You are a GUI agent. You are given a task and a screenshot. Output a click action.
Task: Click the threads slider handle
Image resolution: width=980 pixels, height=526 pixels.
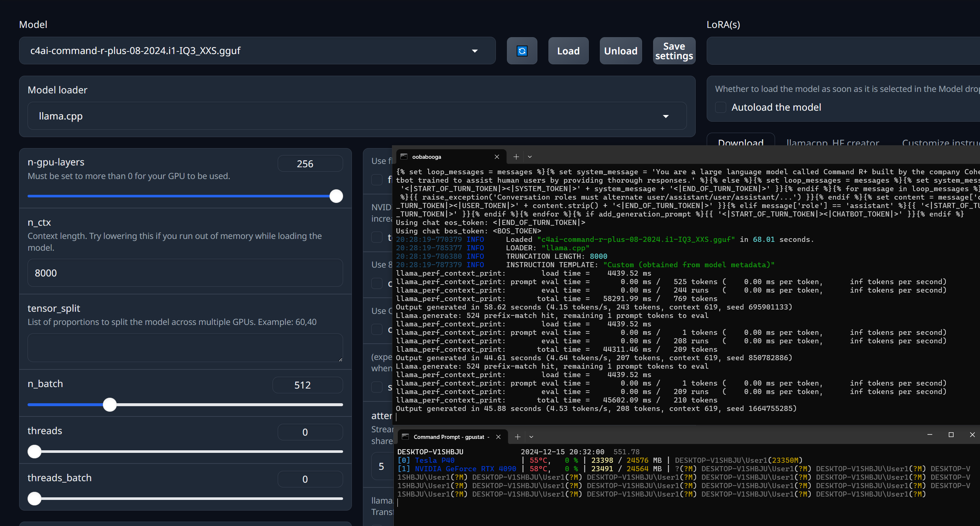(35, 451)
